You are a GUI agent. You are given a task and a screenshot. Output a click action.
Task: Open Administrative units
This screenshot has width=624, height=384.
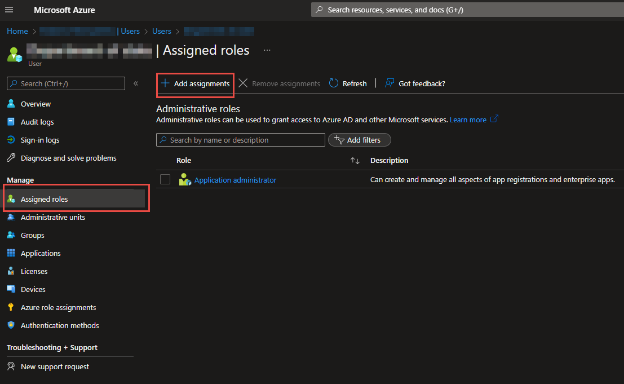pyautogui.click(x=53, y=217)
